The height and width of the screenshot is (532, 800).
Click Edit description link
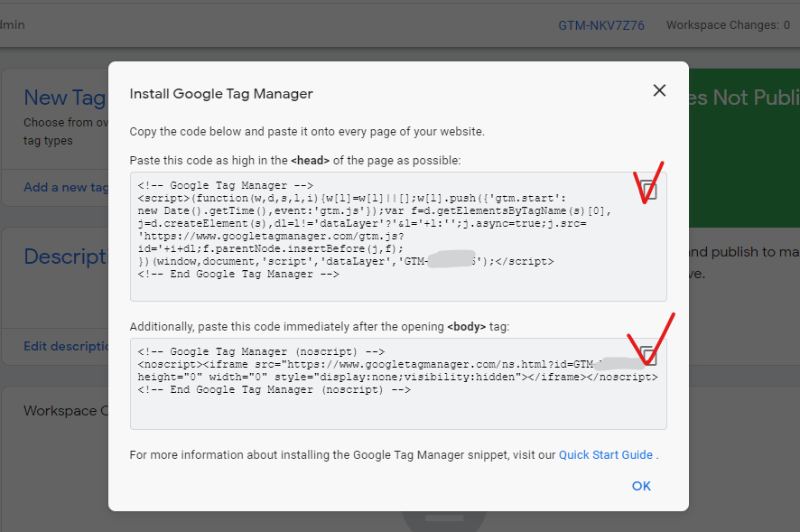(66, 346)
